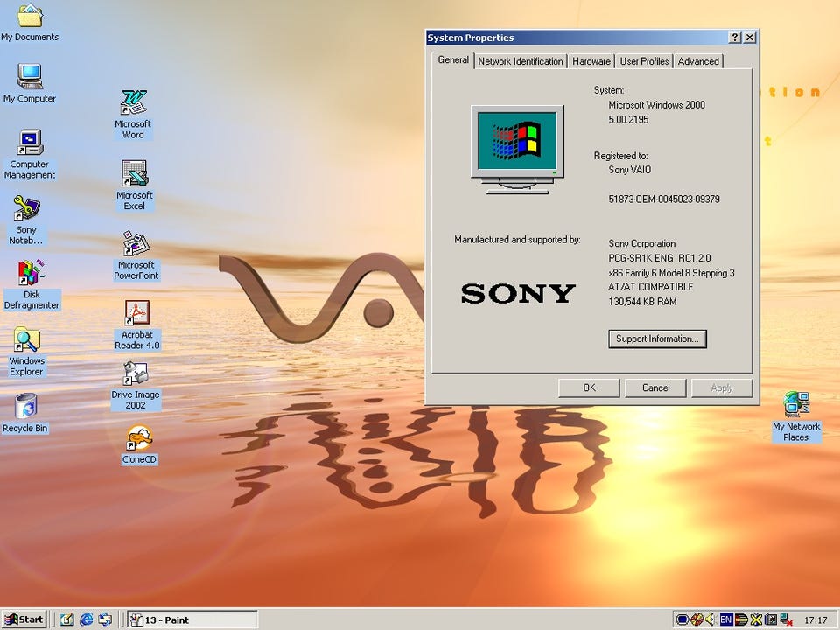Click the EN language indicator in tray
Viewport: 840px width, 630px height.
pyautogui.click(x=726, y=619)
